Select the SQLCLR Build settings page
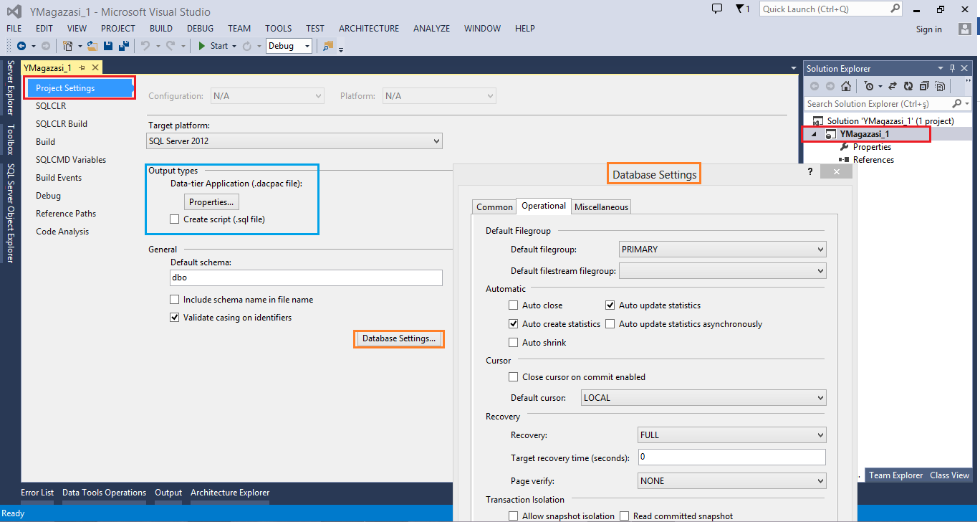This screenshot has height=522, width=980. 62,124
